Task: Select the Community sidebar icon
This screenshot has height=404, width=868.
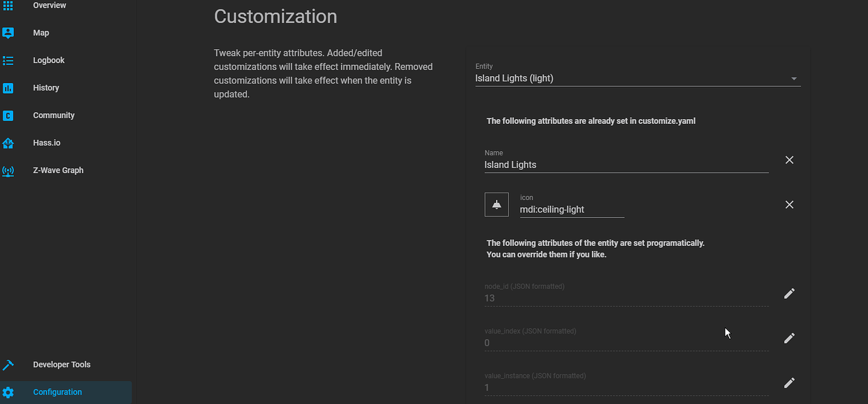Action: click(x=9, y=115)
